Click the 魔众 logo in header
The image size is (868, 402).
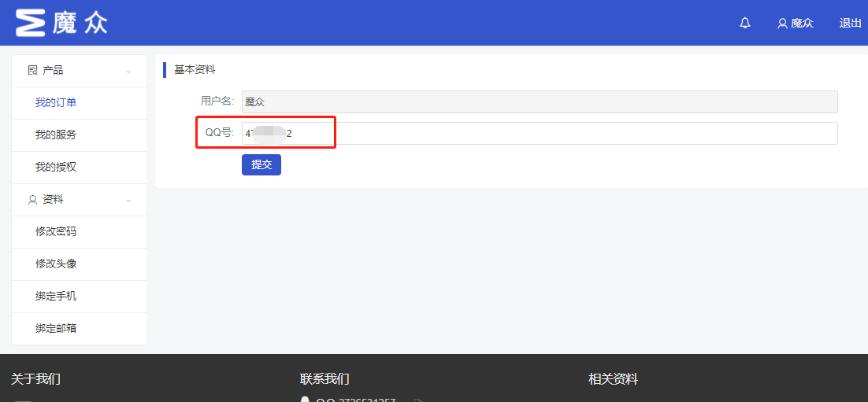[61, 23]
